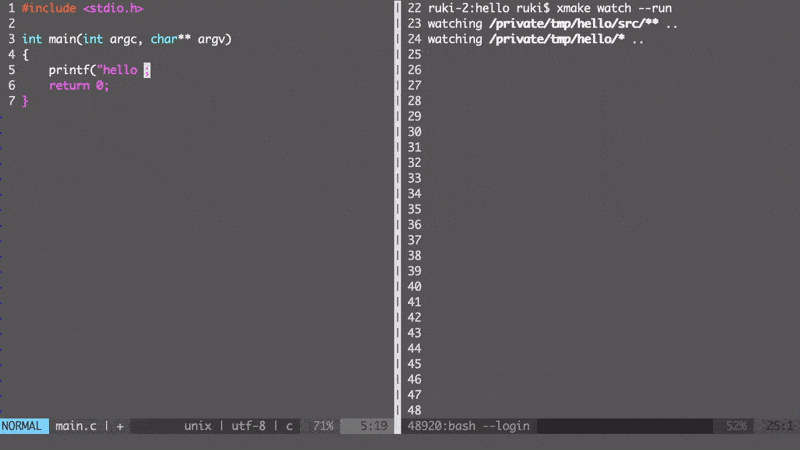Click the 52% indicator in terminal statusline
Screen dimensions: 800x450
pyautogui.click(x=736, y=426)
